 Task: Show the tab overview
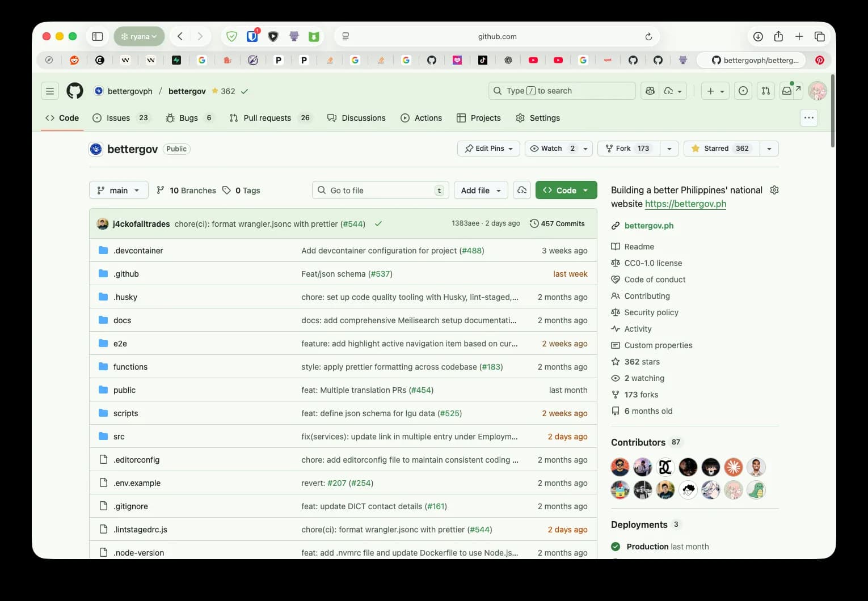click(819, 36)
